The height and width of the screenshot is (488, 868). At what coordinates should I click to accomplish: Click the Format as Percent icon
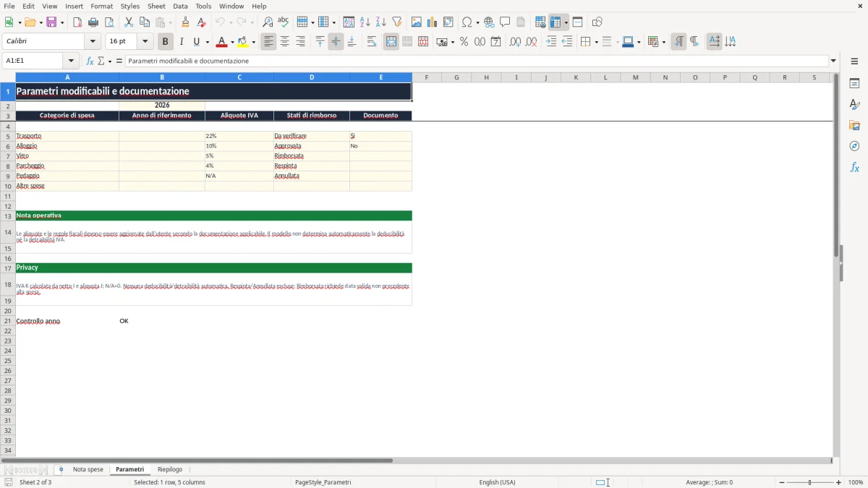[464, 42]
